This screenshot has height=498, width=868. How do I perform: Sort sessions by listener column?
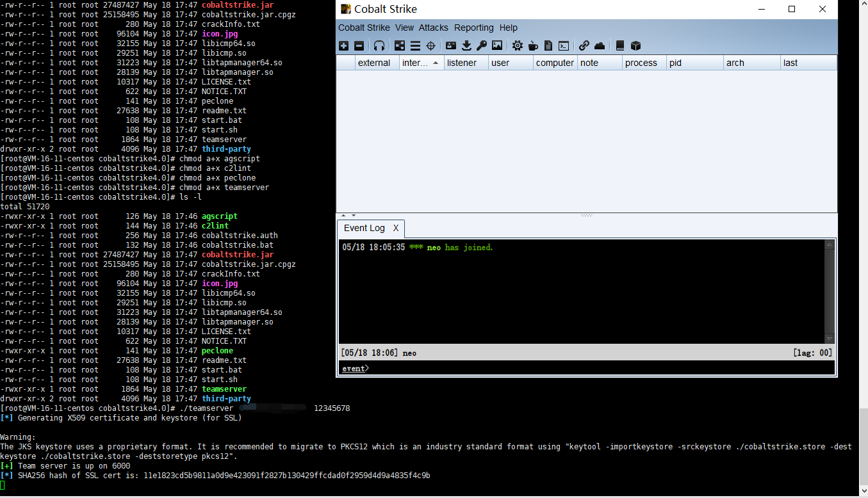(x=466, y=63)
